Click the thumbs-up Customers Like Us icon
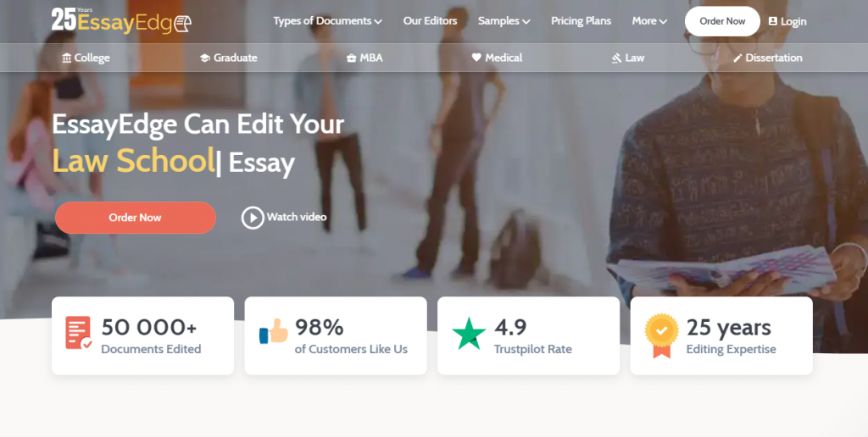 pyautogui.click(x=274, y=331)
